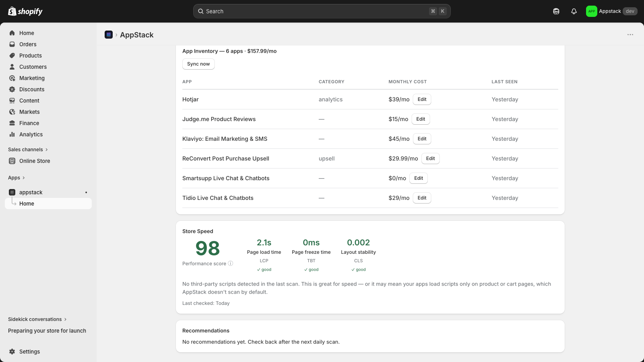
Task: Open the Appstack account avatar
Action: click(591, 11)
